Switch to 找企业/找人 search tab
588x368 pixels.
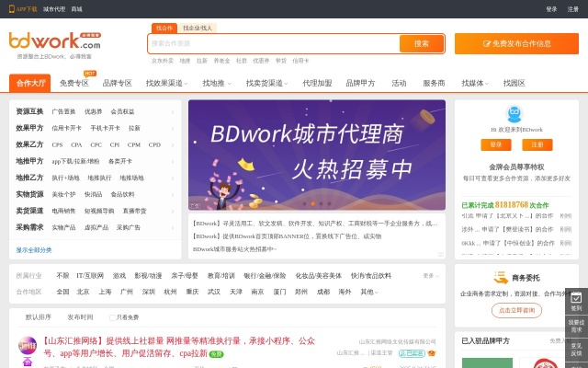(198, 28)
